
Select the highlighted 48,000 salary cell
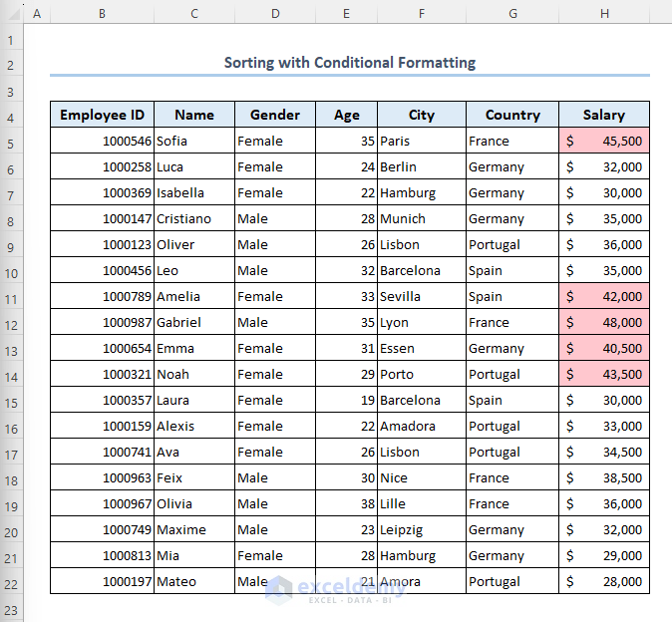click(x=604, y=323)
